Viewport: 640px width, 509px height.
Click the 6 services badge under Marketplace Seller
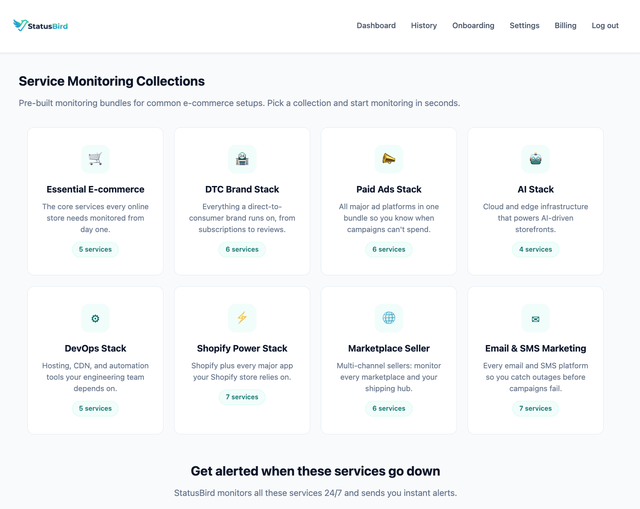pos(389,409)
